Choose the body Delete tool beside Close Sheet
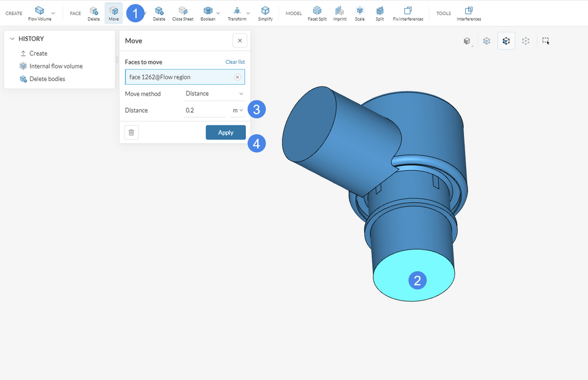This screenshot has height=380, width=588. [x=159, y=13]
